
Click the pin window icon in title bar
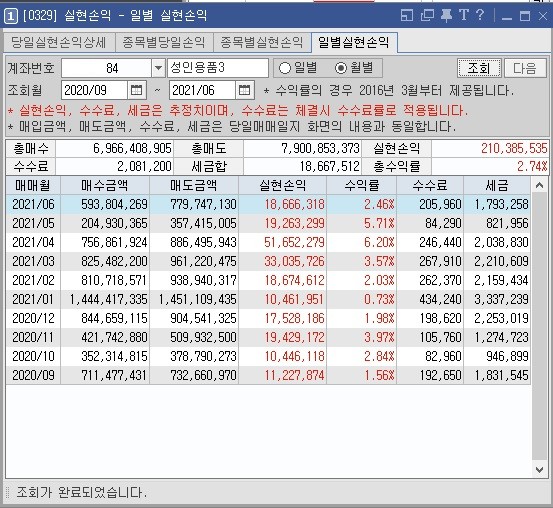pyautogui.click(x=446, y=16)
